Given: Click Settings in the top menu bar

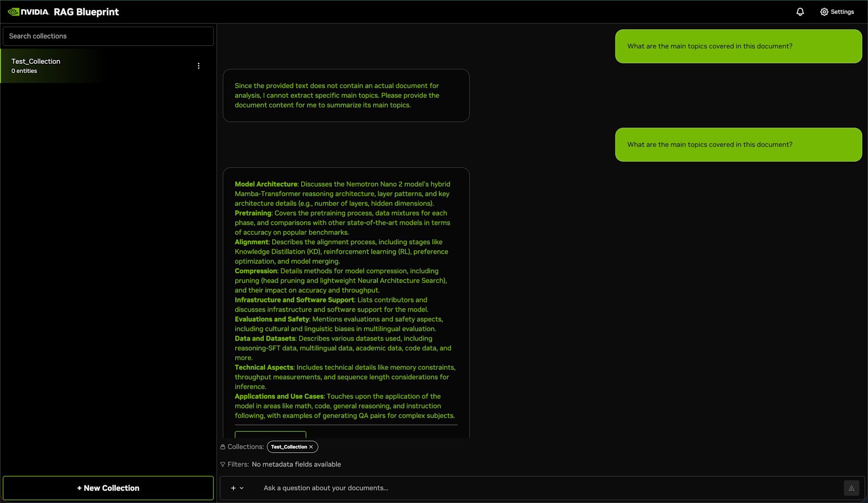Looking at the screenshot, I should point(842,12).
